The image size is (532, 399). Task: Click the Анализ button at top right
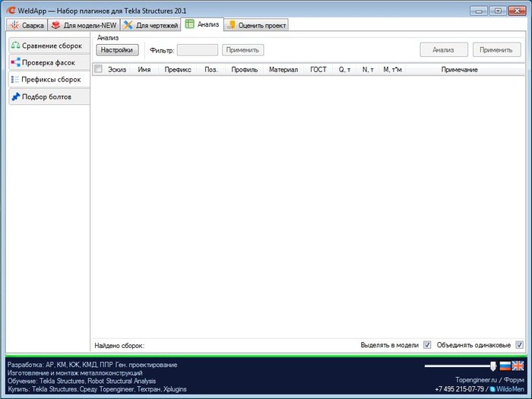point(444,50)
